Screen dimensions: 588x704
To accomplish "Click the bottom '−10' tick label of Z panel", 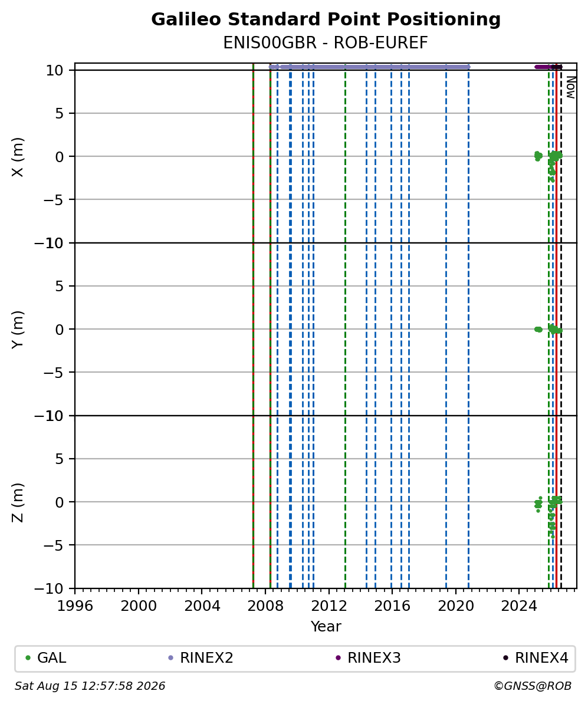I will click(50, 588).
